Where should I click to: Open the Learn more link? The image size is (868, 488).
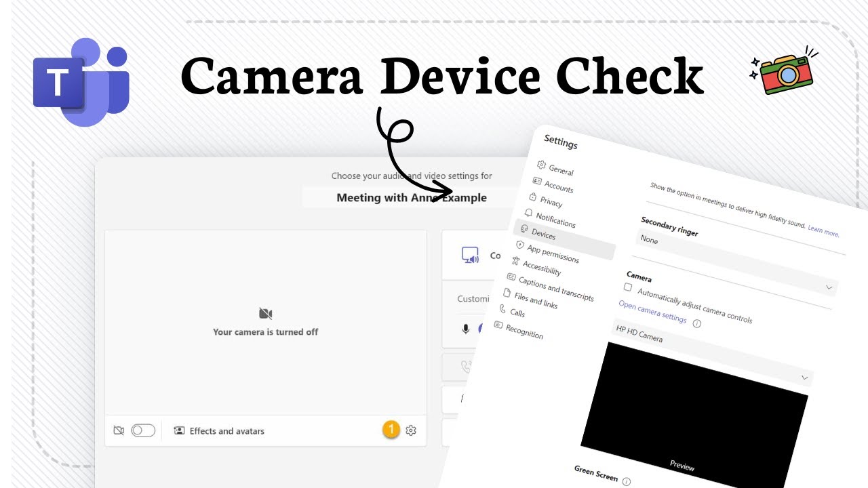tap(823, 231)
